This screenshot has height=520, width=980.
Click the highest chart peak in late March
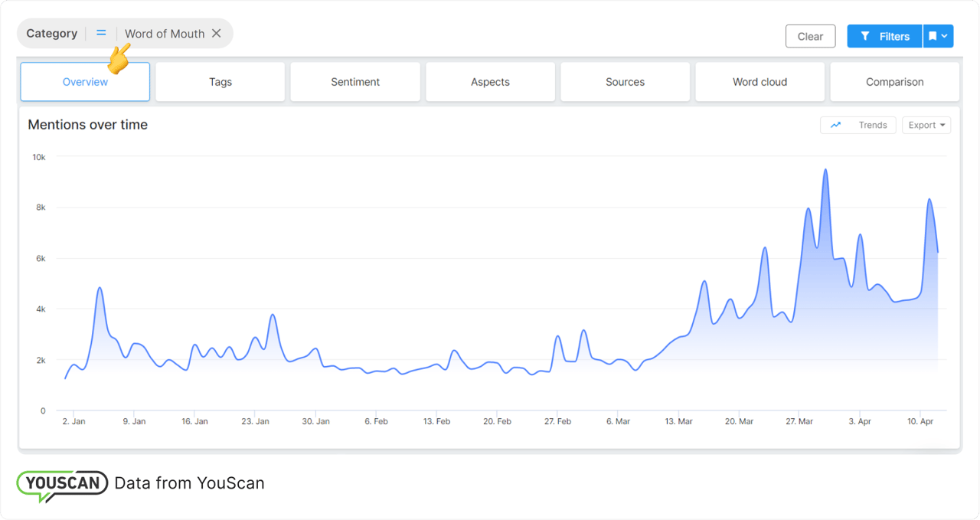tap(825, 170)
